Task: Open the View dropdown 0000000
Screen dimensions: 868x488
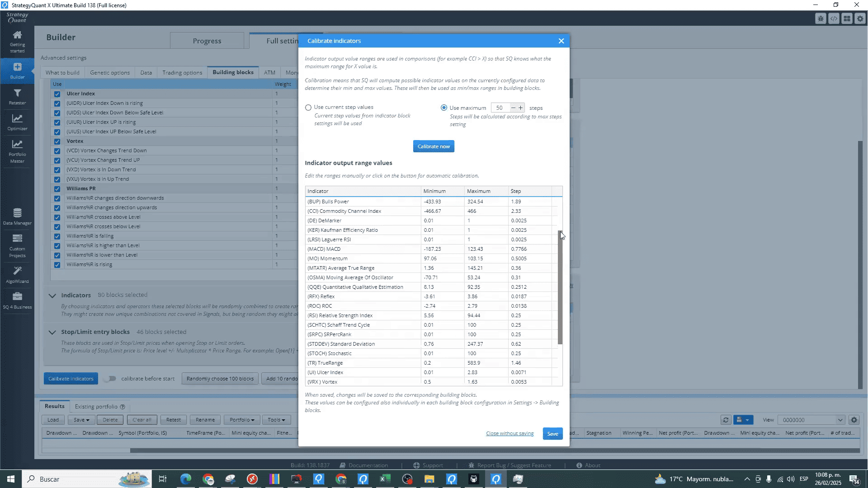Action: click(811, 420)
